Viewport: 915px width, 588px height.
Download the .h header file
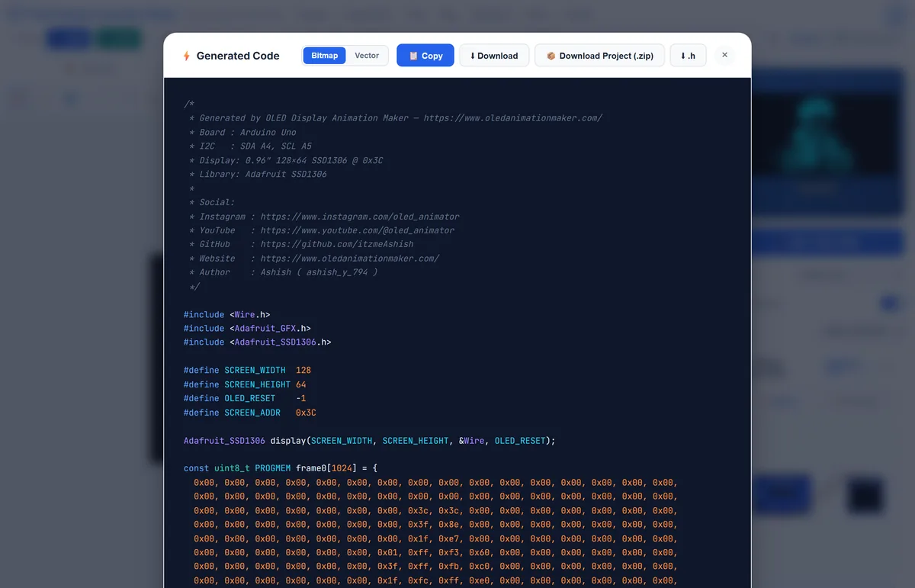688,56
